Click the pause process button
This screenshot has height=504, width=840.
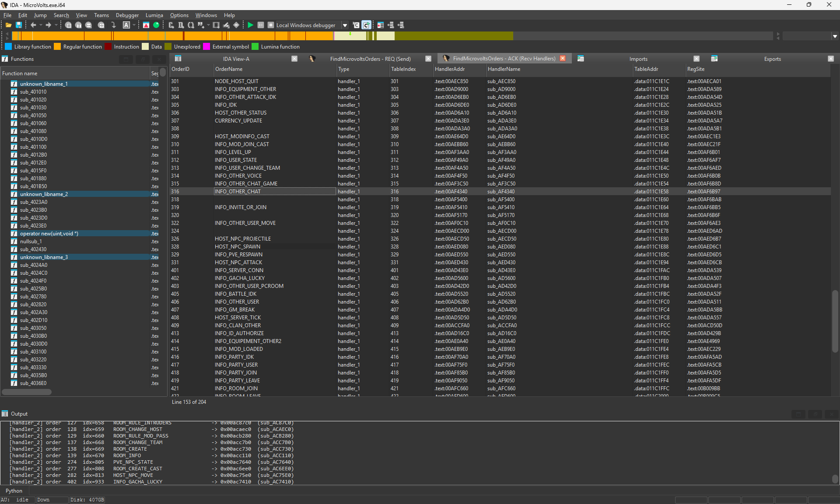click(261, 25)
